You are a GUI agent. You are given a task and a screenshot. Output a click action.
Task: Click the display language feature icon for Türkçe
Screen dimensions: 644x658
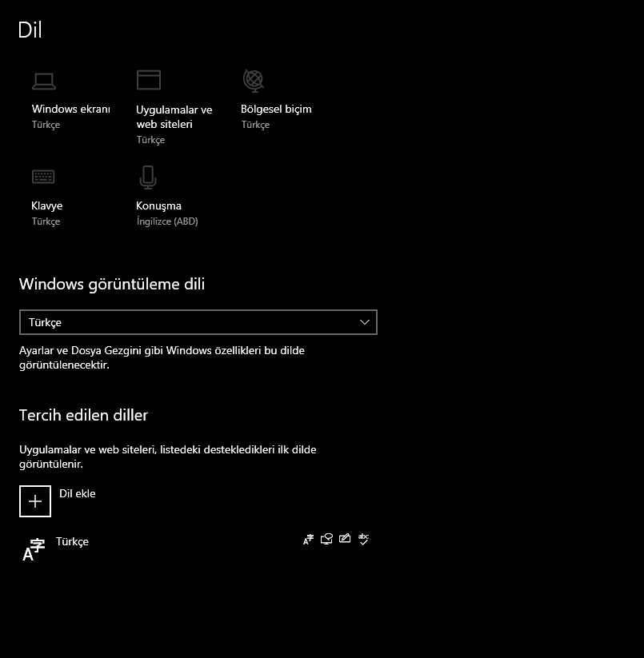click(x=309, y=539)
